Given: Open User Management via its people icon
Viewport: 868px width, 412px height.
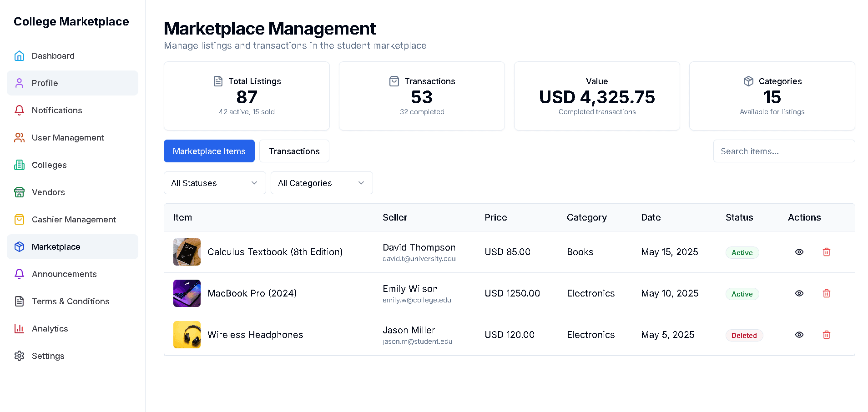Looking at the screenshot, I should click(x=19, y=138).
